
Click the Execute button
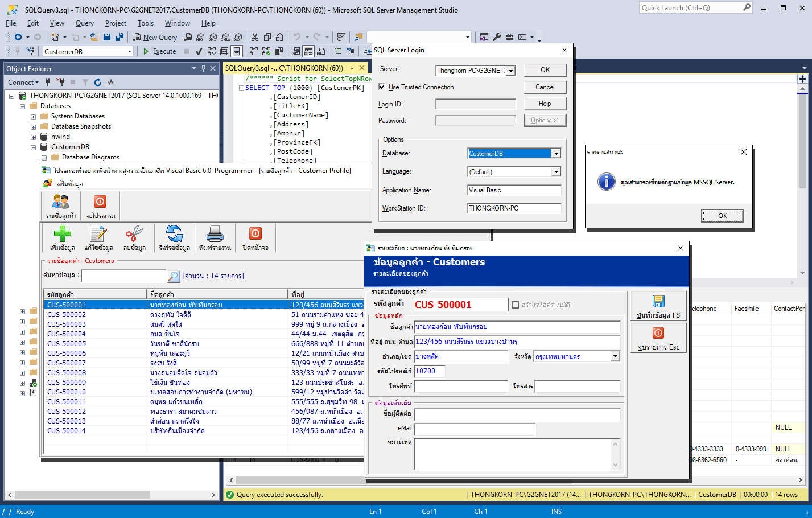160,51
